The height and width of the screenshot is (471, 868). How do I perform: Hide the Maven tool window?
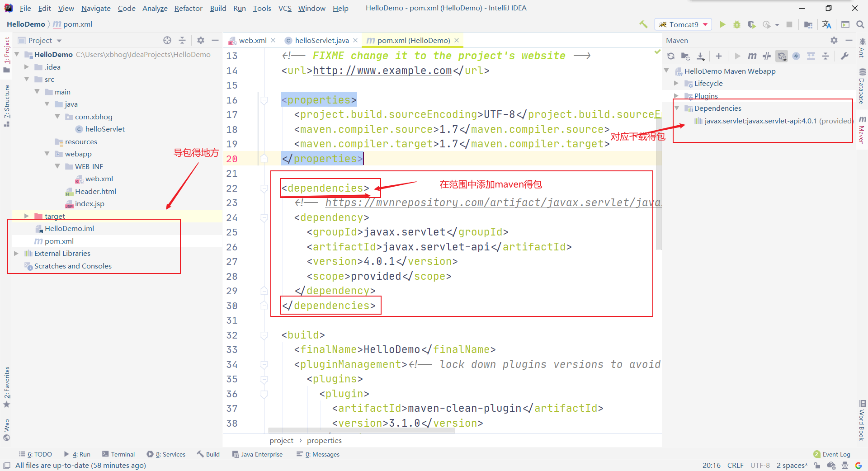849,40
